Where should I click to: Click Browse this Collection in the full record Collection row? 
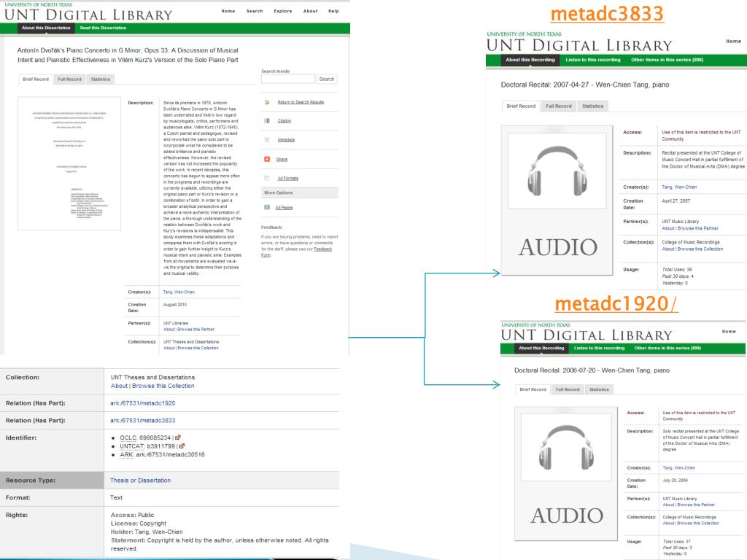[163, 386]
